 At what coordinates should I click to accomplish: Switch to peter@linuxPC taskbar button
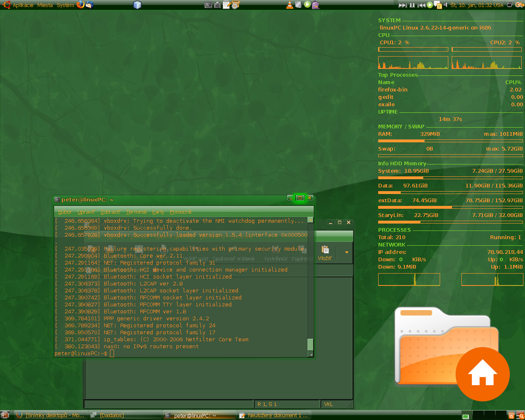(200, 415)
